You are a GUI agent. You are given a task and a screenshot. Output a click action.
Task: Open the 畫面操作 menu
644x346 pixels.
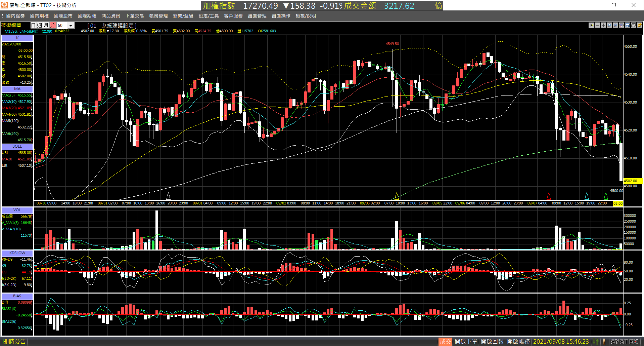coord(281,16)
